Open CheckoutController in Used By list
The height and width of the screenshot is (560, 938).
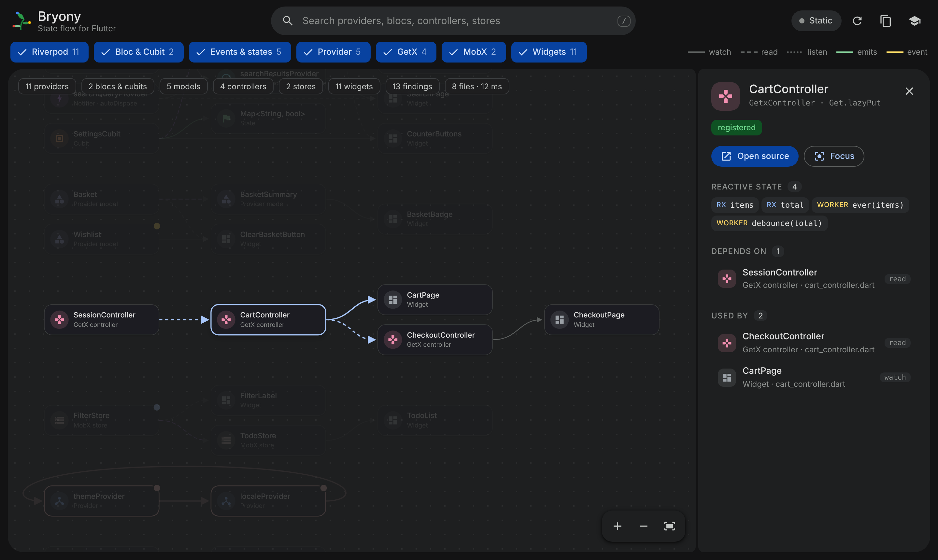pos(814,343)
